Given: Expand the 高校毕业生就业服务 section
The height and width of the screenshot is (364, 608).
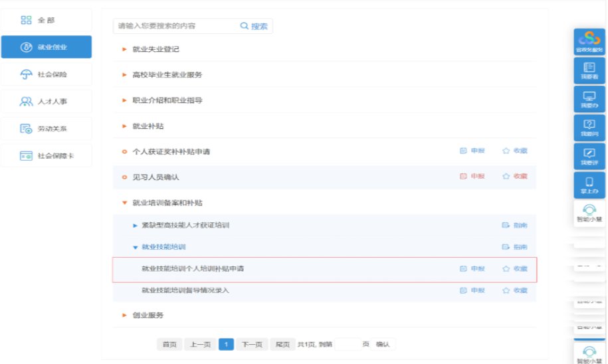Looking at the screenshot, I should coord(124,75).
